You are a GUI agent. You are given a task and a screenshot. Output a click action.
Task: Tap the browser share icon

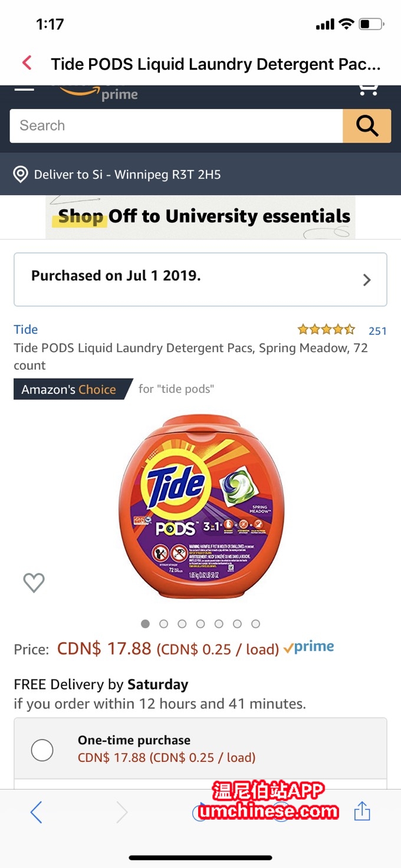[x=361, y=812]
